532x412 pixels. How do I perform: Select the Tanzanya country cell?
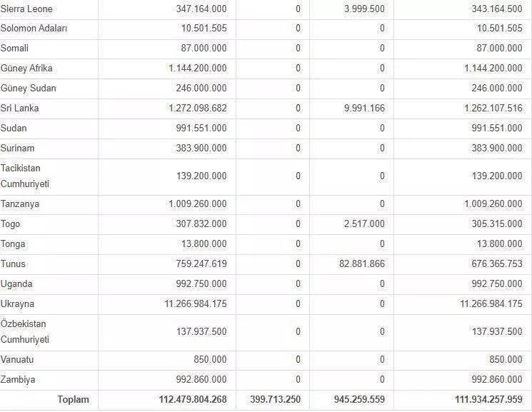pyautogui.click(x=21, y=204)
